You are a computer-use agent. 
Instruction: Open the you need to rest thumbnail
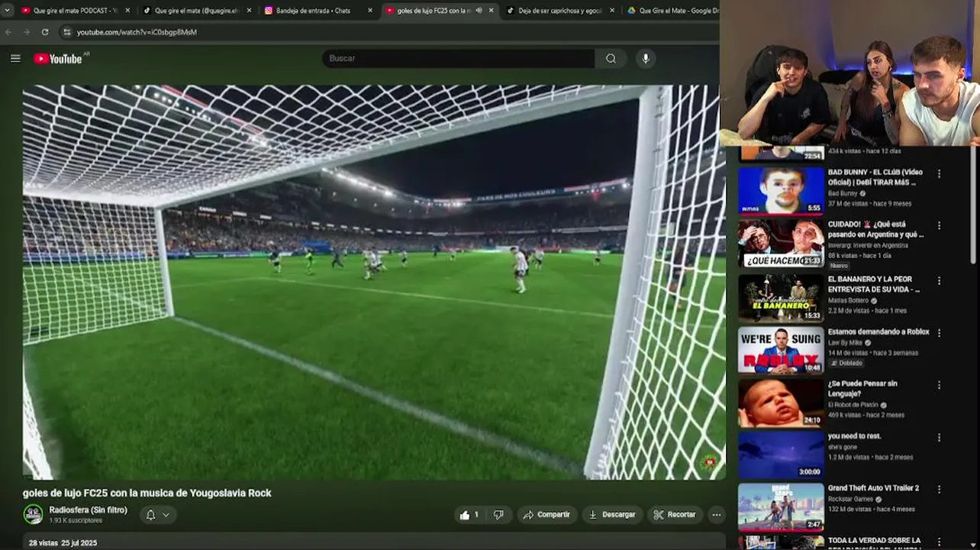tap(781, 455)
